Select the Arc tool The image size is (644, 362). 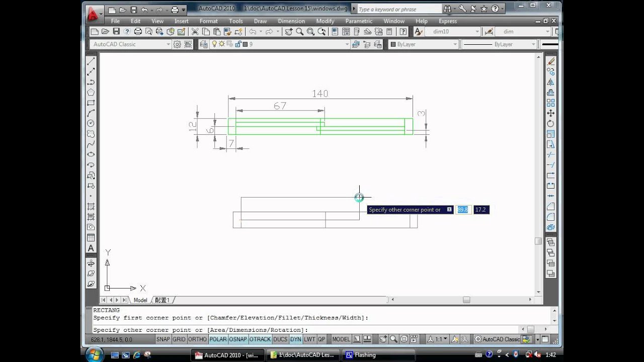tap(91, 113)
